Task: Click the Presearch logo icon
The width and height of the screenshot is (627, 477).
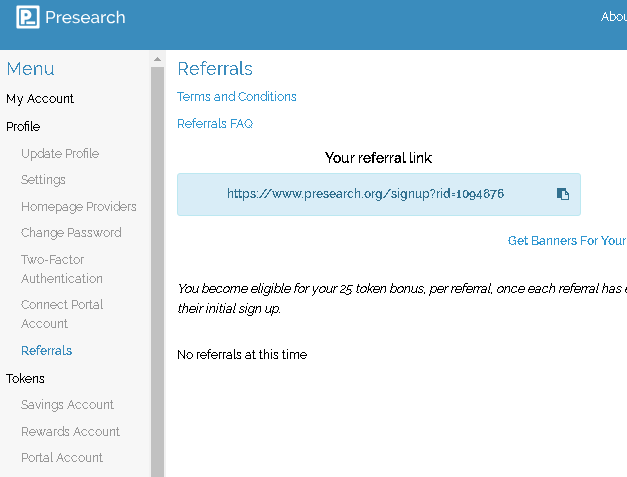Action: click(x=28, y=18)
